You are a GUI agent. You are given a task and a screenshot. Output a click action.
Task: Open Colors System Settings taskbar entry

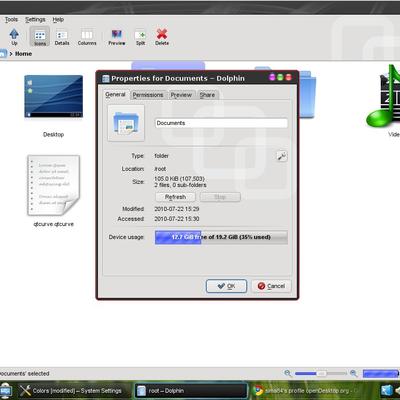pyautogui.click(x=71, y=391)
